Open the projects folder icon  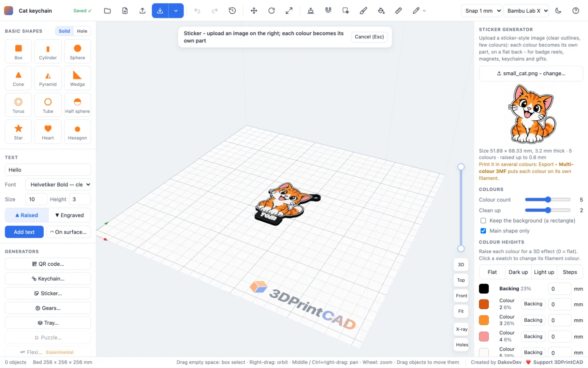tap(108, 11)
